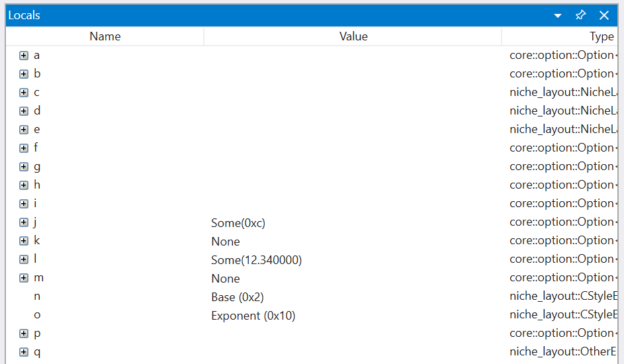
Task: Sort by the Type column header
Action: coord(560,36)
